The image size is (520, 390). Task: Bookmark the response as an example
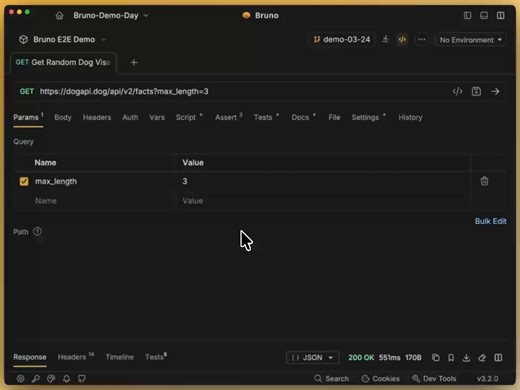[x=451, y=358]
